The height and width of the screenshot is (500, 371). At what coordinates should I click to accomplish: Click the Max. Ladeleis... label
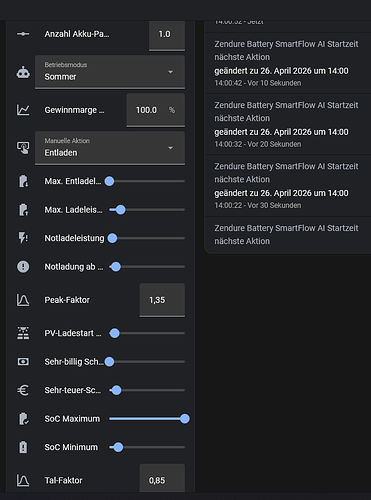(73, 210)
